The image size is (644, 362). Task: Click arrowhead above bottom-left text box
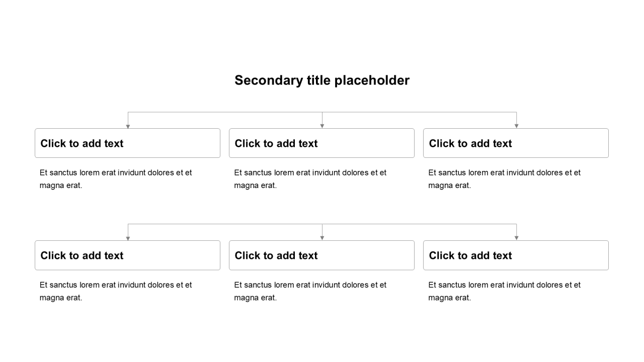click(128, 238)
